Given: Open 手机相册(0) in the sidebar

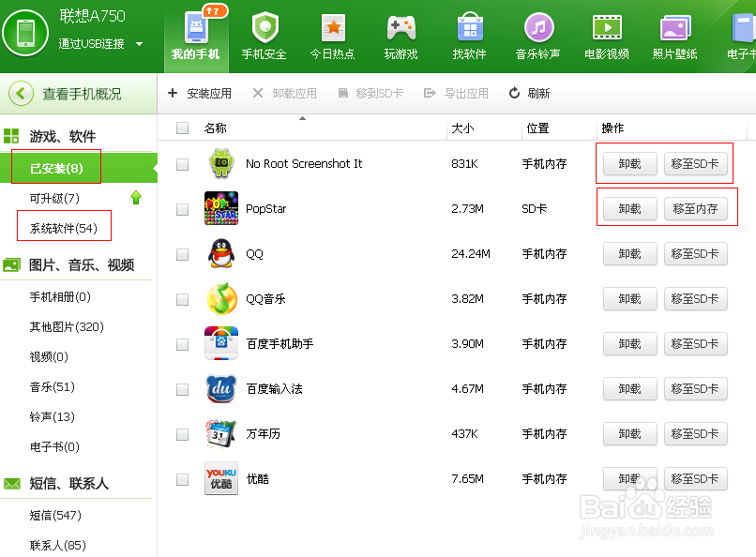Looking at the screenshot, I should tap(60, 297).
